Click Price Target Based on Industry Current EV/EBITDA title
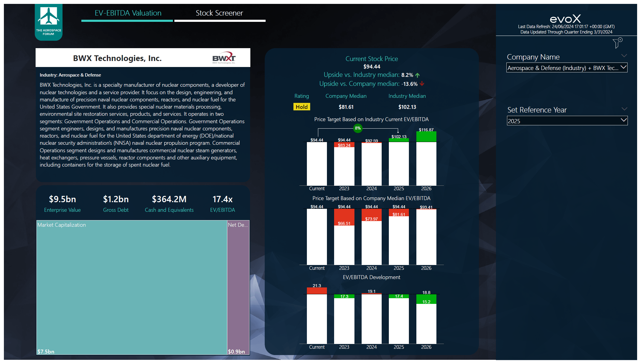This screenshot has height=364, width=641. [x=371, y=119]
